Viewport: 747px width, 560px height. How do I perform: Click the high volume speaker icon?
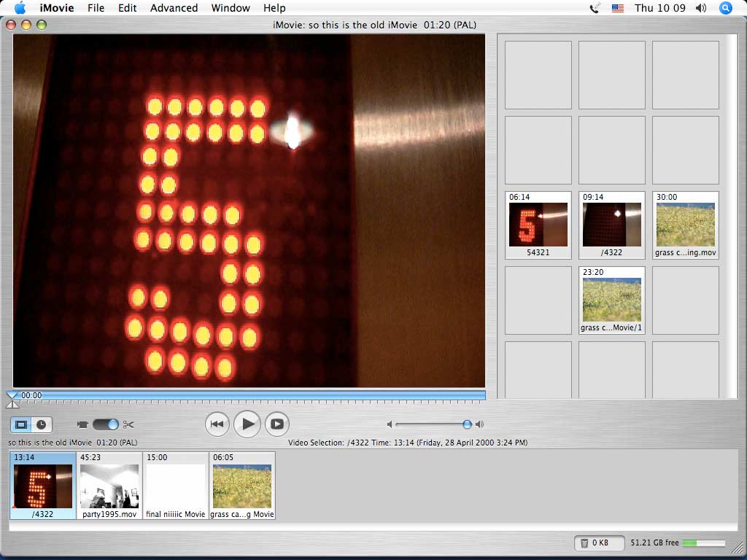479,424
